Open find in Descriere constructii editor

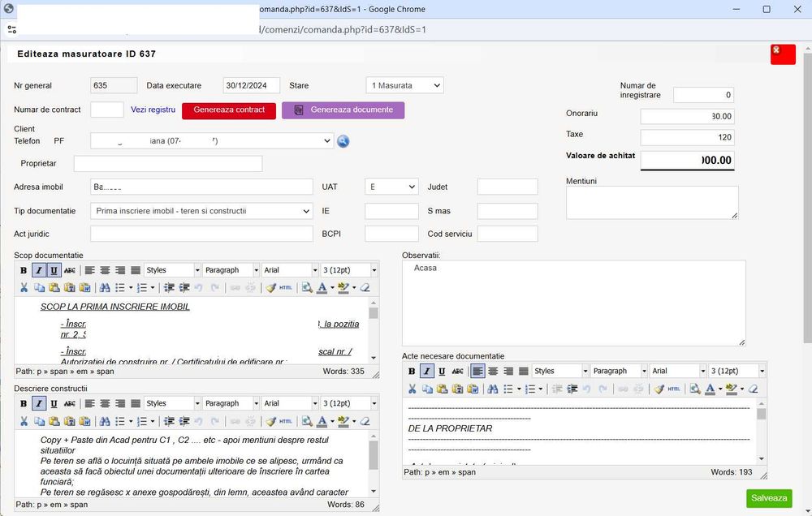tap(105, 421)
